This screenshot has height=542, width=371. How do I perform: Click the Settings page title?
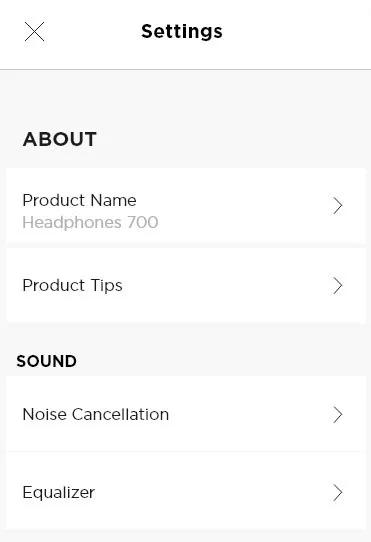(x=182, y=32)
